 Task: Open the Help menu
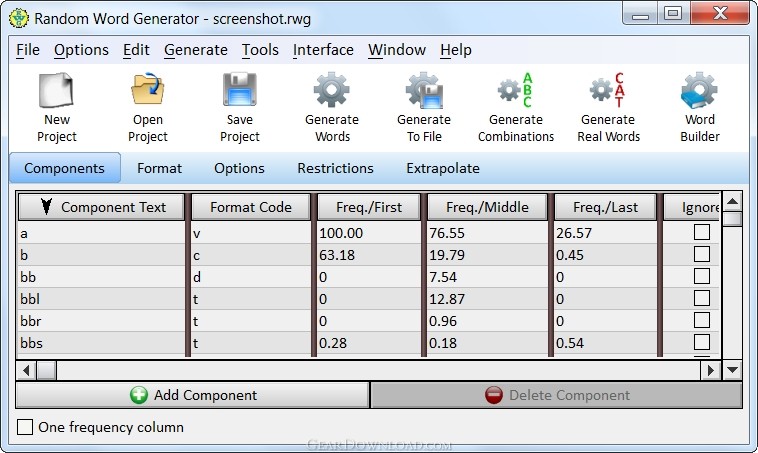[456, 50]
